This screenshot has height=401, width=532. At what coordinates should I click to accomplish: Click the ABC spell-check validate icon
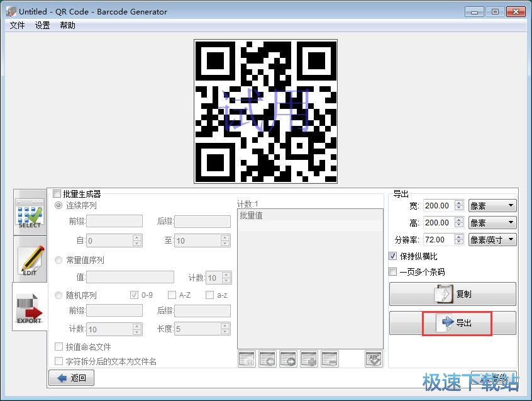pos(374,359)
